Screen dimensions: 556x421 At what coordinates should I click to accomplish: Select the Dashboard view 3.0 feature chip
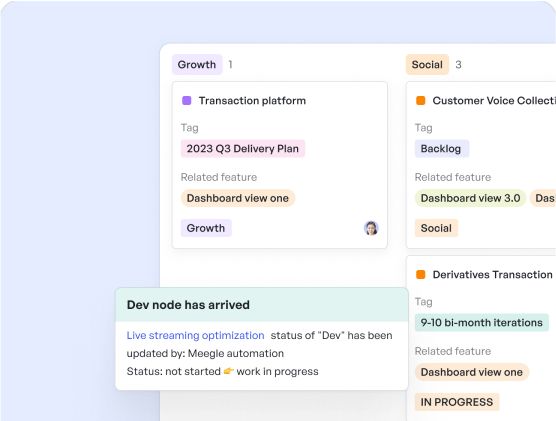click(x=470, y=198)
